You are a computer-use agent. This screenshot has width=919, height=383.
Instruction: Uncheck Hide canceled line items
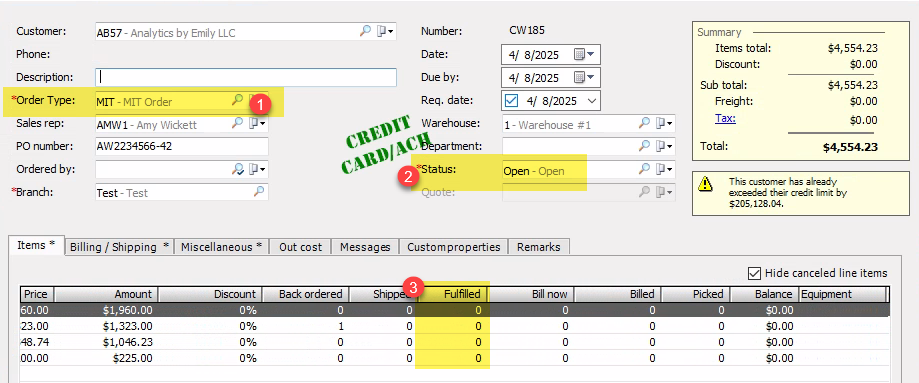[754, 273]
